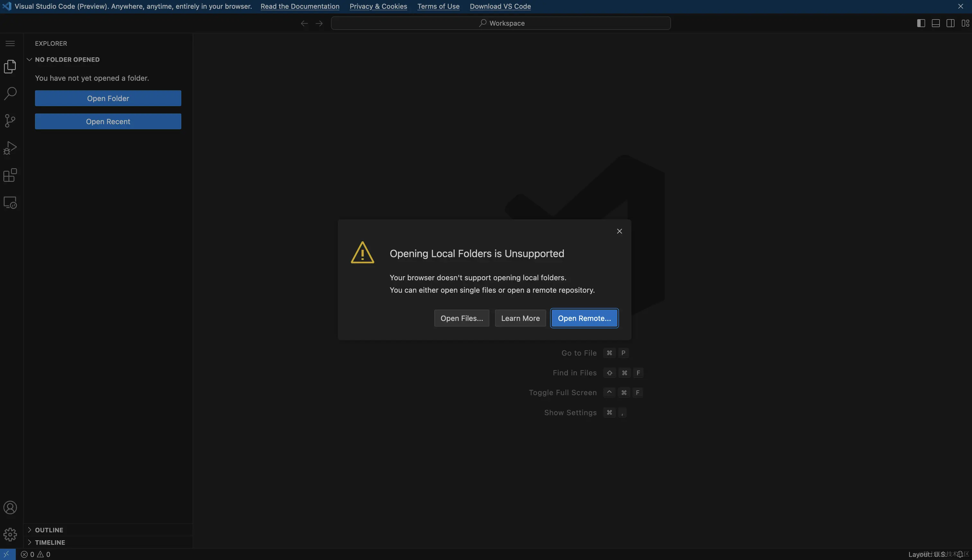Open the Search view in activity bar
The width and height of the screenshot is (972, 560).
10,93
